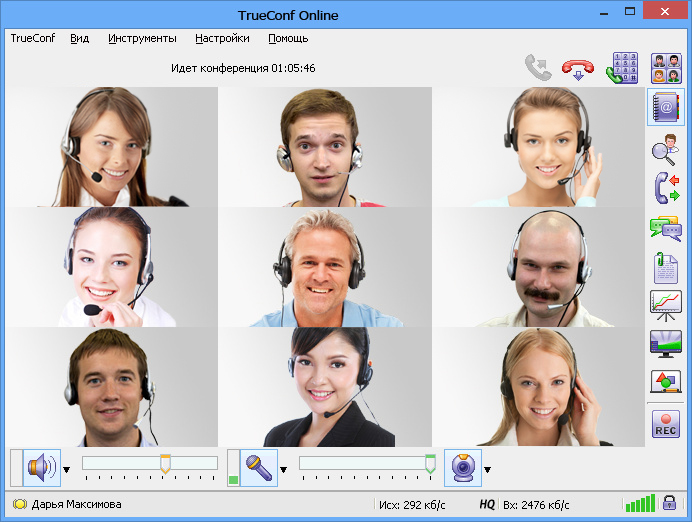Open the address book icon
The image size is (692, 522).
tap(666, 107)
